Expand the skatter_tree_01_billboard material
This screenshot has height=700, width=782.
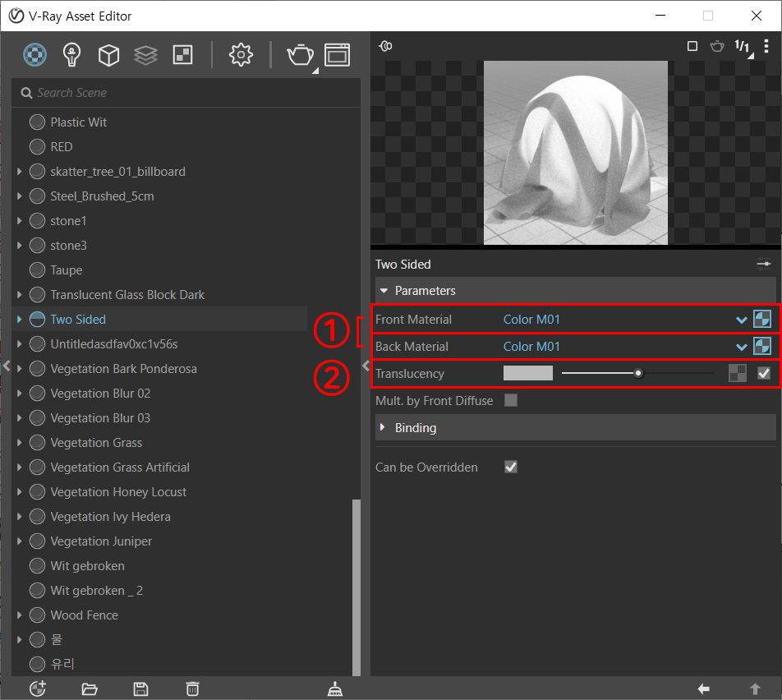(x=19, y=171)
